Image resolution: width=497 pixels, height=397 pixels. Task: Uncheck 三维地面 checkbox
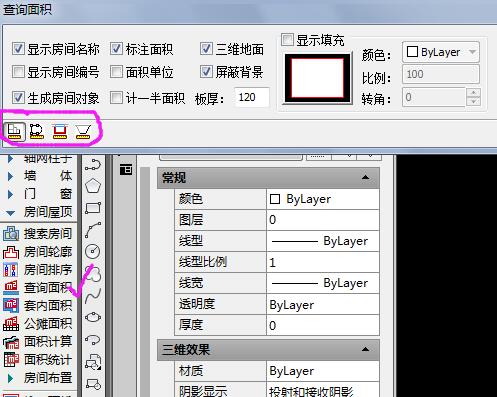pos(206,49)
